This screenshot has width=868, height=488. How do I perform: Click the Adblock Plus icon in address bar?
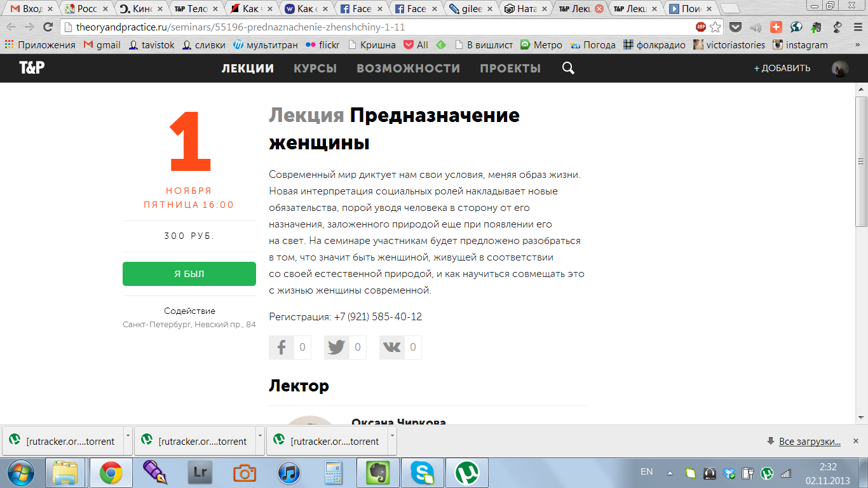pos(700,27)
